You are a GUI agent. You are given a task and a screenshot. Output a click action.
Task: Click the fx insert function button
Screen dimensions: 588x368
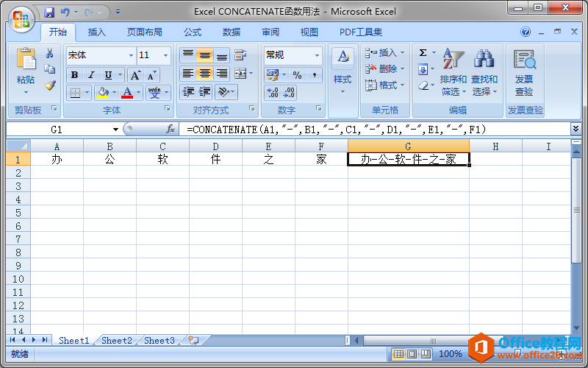click(171, 130)
